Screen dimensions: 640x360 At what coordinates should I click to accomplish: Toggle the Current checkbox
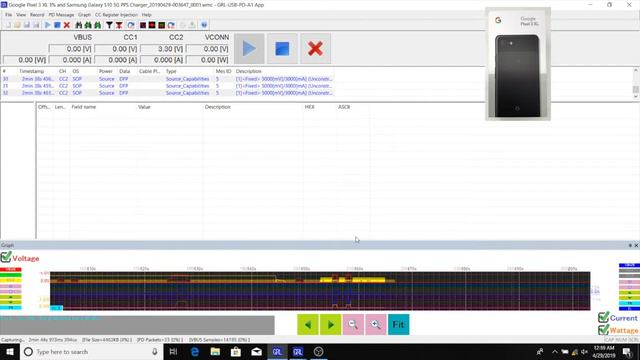click(x=603, y=317)
